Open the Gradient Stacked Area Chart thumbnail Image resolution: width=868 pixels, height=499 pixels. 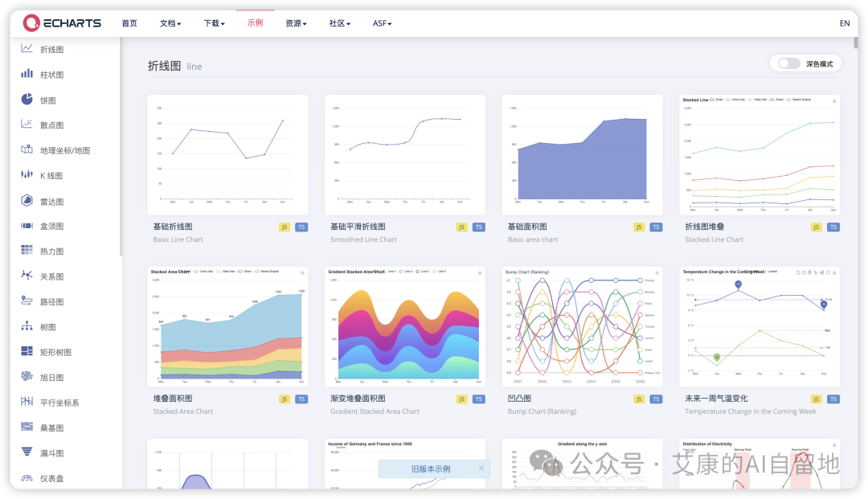[404, 327]
